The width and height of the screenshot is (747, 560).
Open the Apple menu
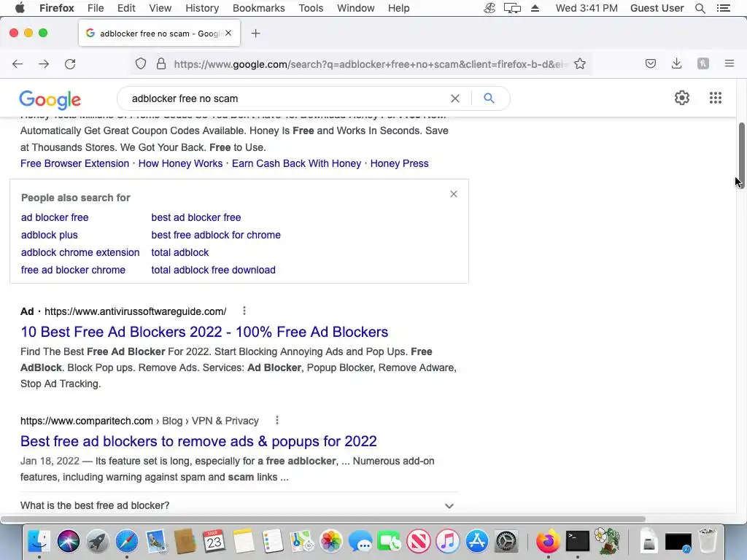(20, 8)
